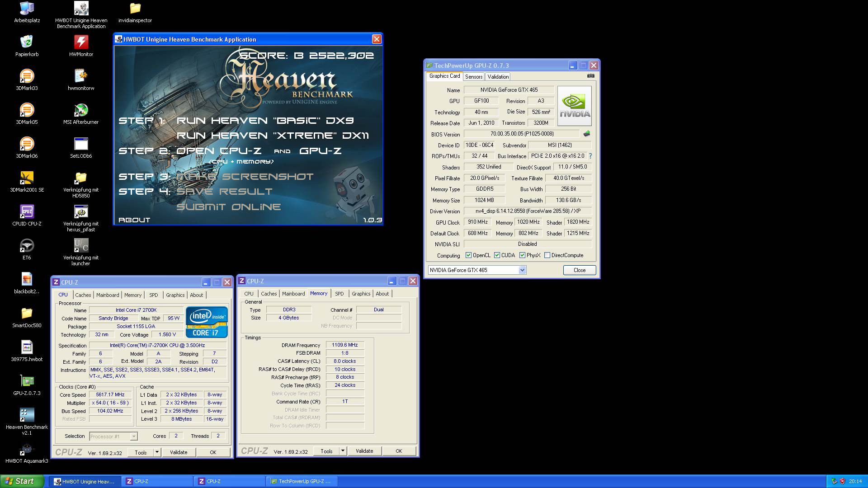Run Heaven "Xtreme" DX11 benchmark
The image size is (868, 488).
(x=273, y=136)
